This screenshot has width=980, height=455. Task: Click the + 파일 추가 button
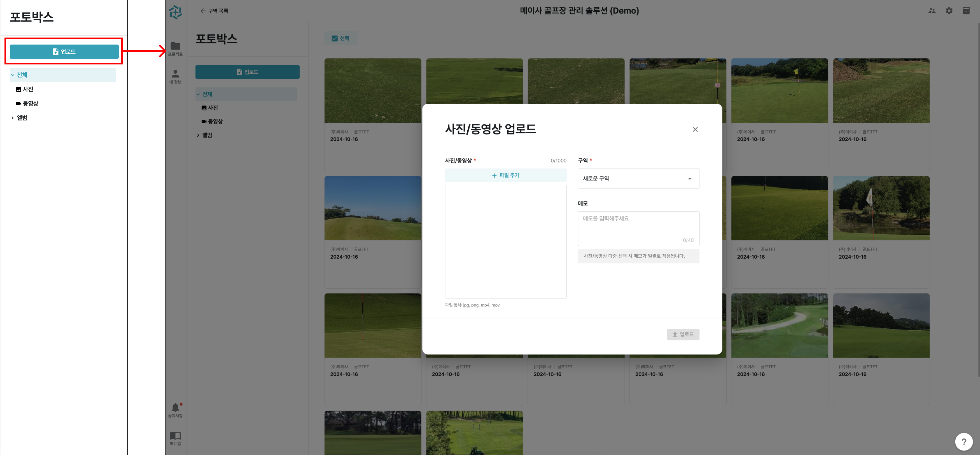coord(505,175)
